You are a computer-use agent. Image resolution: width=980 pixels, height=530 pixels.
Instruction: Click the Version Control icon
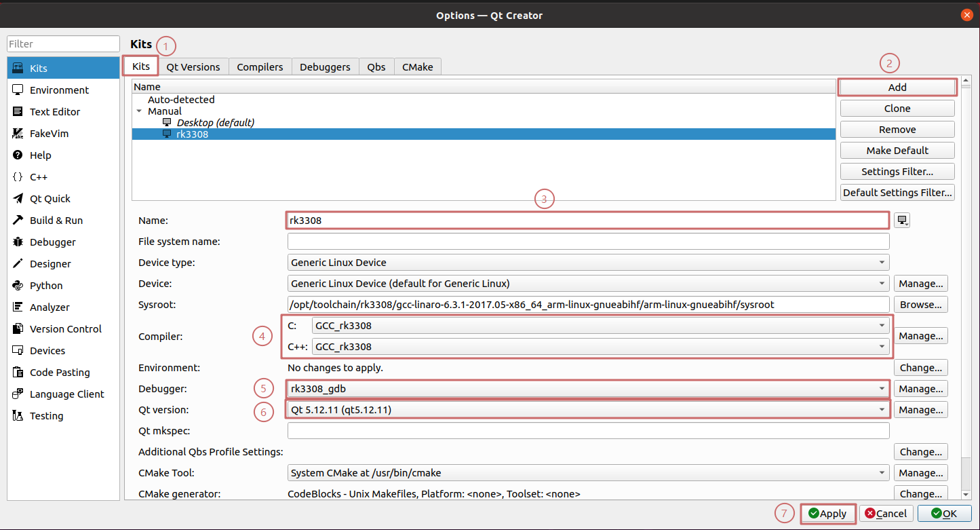(x=18, y=329)
